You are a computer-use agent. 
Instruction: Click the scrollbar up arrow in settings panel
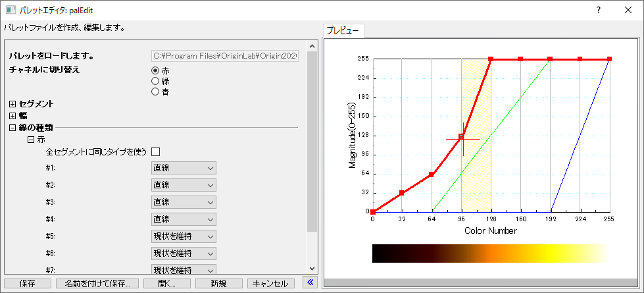(312, 46)
